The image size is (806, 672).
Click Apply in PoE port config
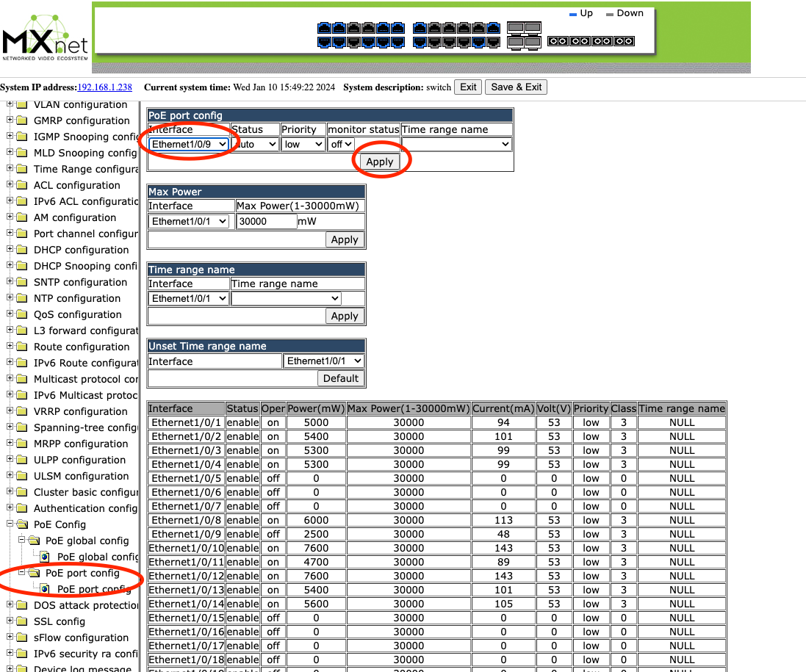click(379, 162)
